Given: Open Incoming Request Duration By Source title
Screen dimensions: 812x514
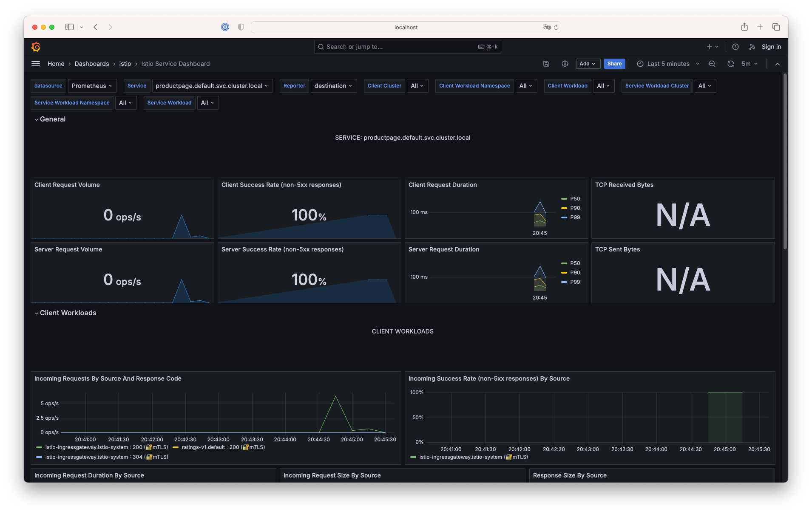Looking at the screenshot, I should click(89, 475).
